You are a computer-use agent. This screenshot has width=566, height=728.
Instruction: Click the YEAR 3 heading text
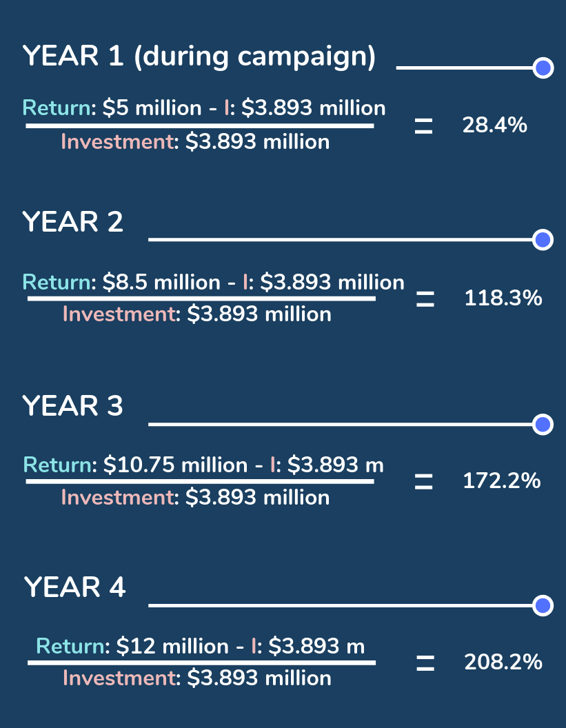(x=73, y=406)
